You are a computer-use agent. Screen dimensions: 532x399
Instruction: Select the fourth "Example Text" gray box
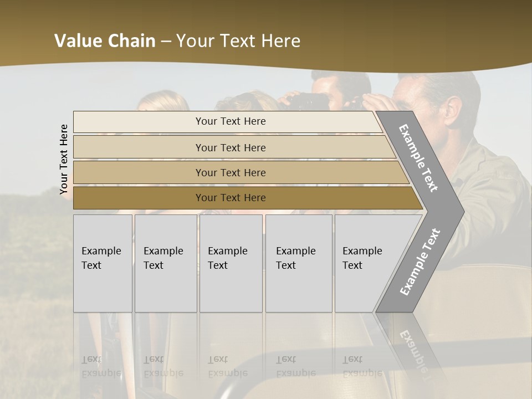coord(298,263)
